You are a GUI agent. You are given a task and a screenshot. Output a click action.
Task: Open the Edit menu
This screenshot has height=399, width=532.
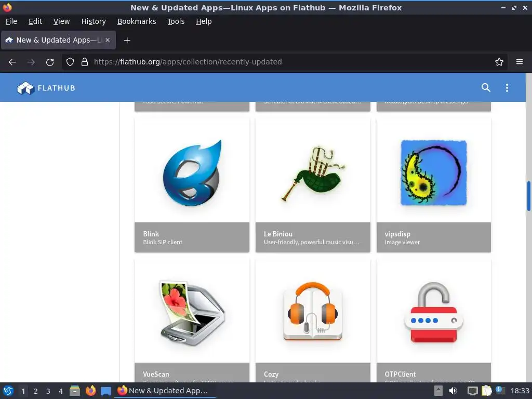[35, 21]
